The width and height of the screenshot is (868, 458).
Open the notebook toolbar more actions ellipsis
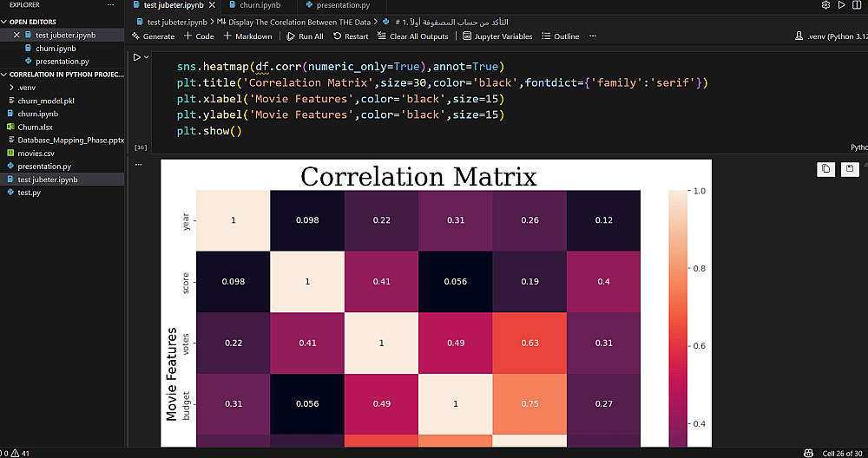point(593,36)
